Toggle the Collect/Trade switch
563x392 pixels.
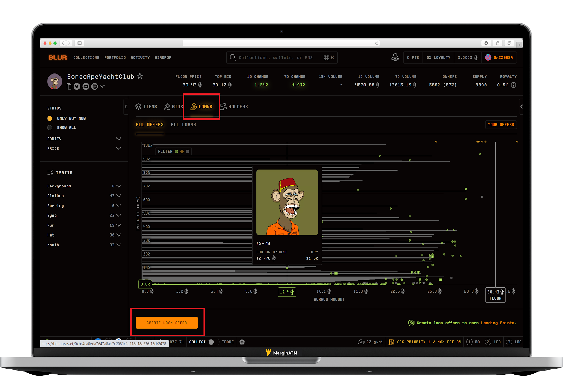[213, 342]
